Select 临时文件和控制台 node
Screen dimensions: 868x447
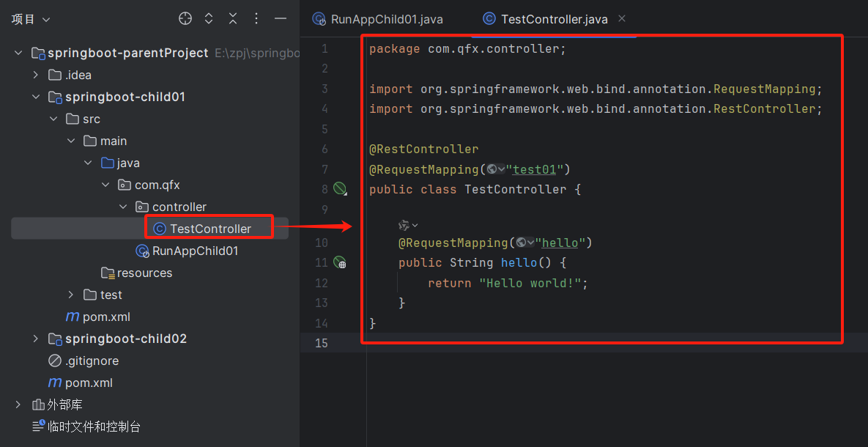coord(94,426)
